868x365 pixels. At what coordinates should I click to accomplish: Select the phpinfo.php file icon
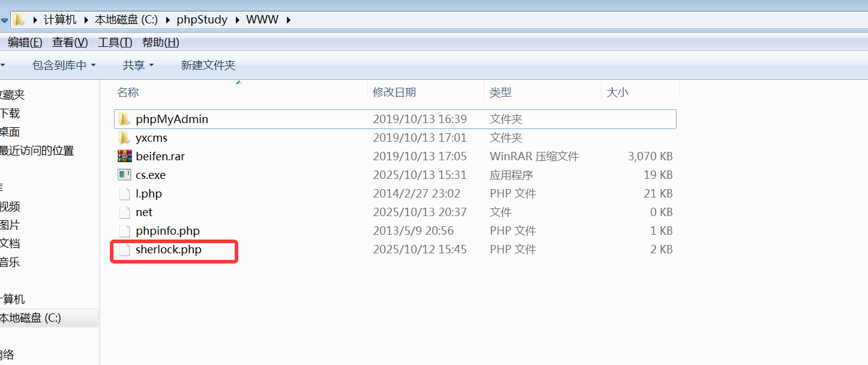pos(124,231)
